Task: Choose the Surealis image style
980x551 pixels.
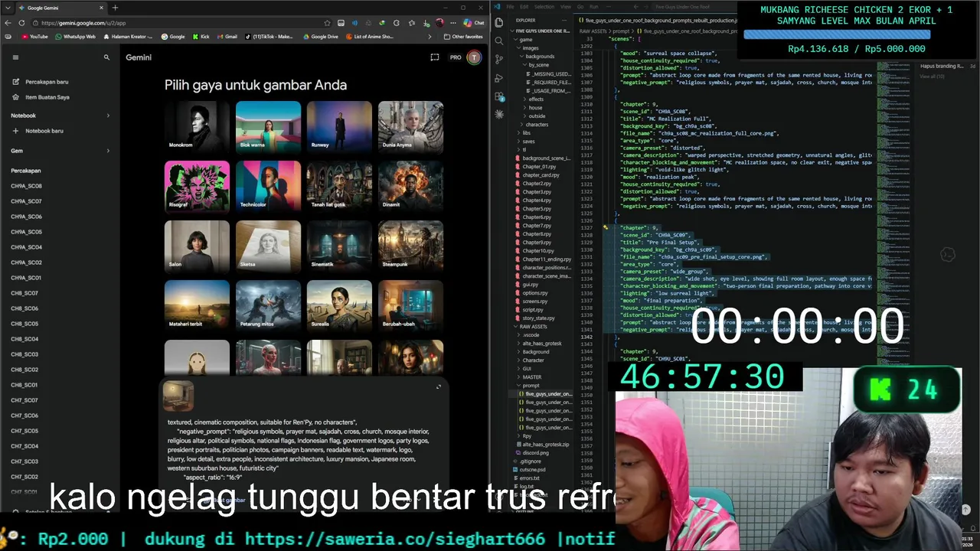Action: (339, 305)
